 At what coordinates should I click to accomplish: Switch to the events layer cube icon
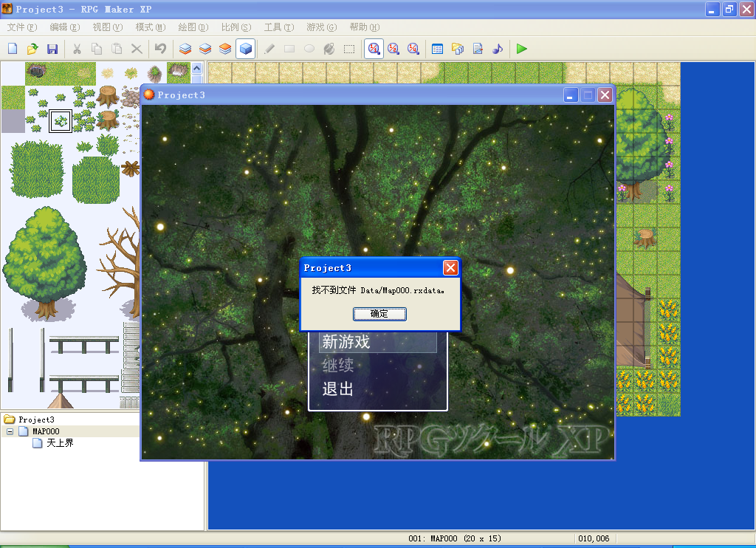[x=245, y=49]
